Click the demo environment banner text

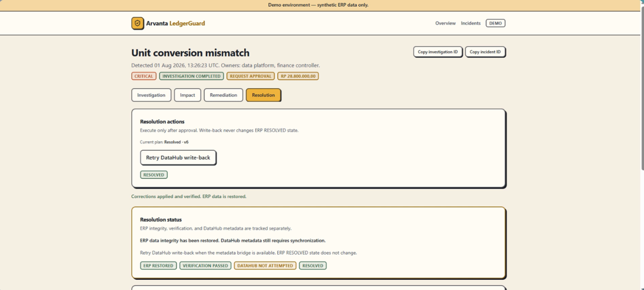[318, 5]
